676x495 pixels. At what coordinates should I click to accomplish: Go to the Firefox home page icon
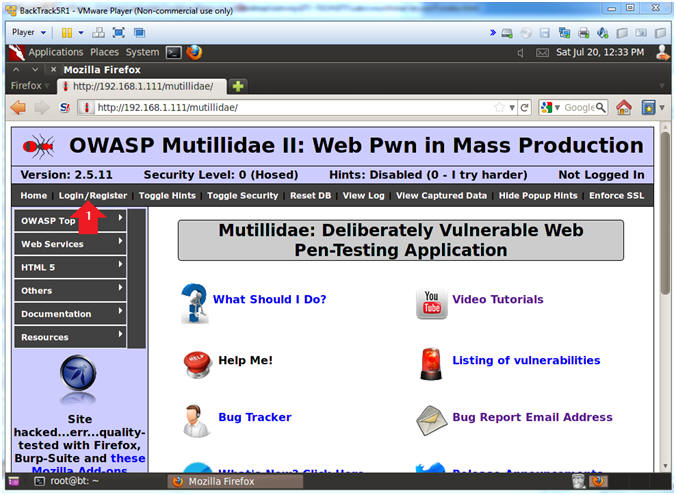pos(623,107)
